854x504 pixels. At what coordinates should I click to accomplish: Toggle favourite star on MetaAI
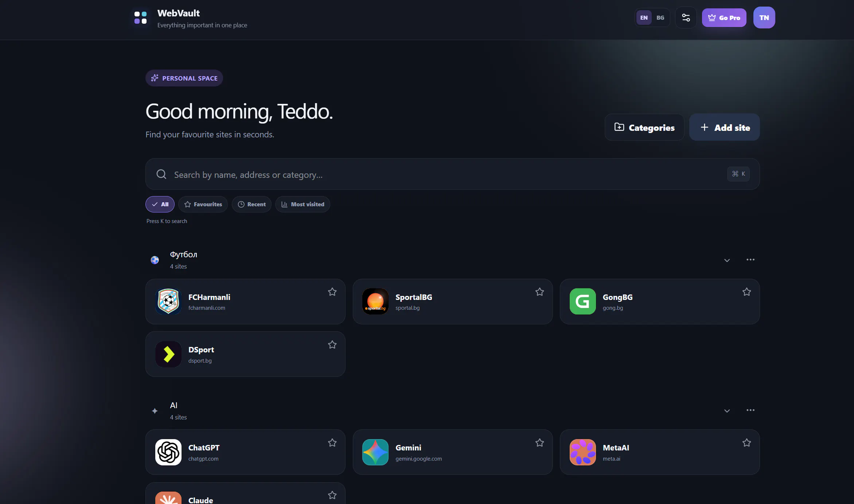(746, 443)
